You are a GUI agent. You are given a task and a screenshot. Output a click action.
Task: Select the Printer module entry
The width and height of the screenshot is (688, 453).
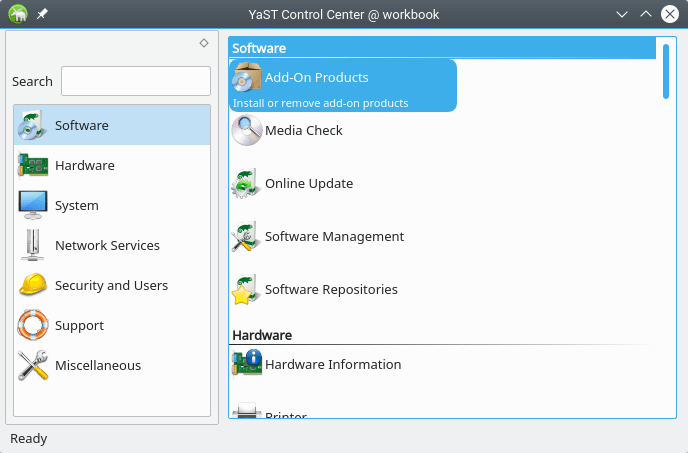coord(285,413)
